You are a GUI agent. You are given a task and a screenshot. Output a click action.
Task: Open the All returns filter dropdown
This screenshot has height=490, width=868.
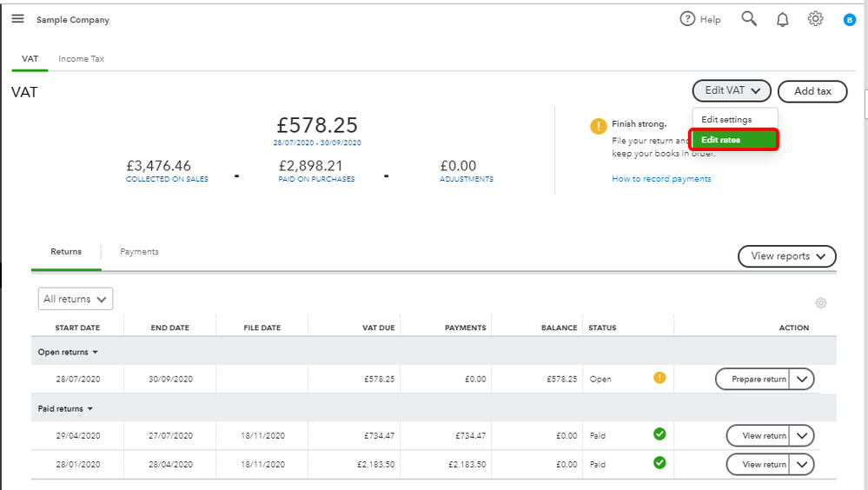pyautogui.click(x=76, y=299)
